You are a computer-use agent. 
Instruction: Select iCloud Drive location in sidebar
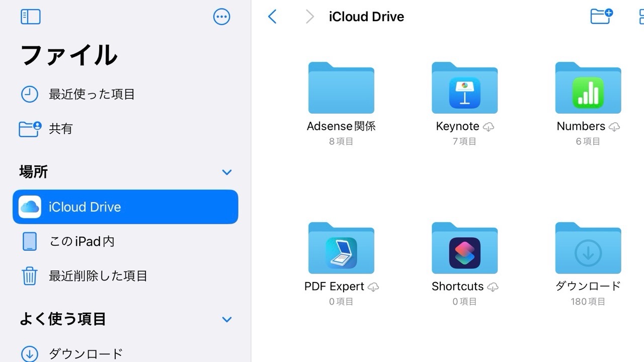[125, 207]
